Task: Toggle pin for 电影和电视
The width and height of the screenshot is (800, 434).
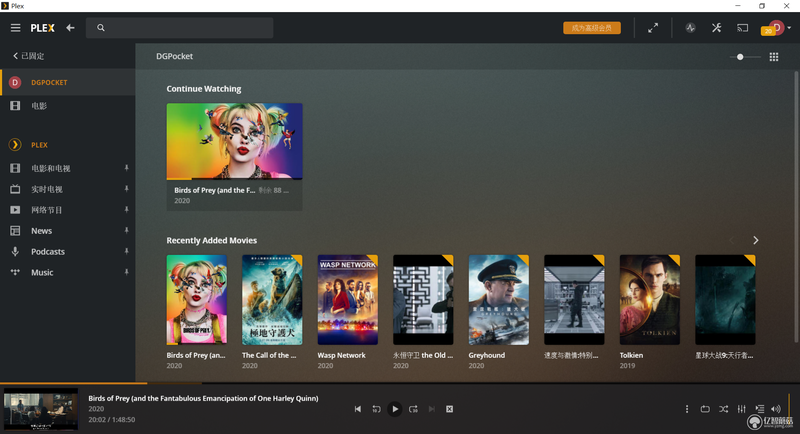Action: [127, 168]
